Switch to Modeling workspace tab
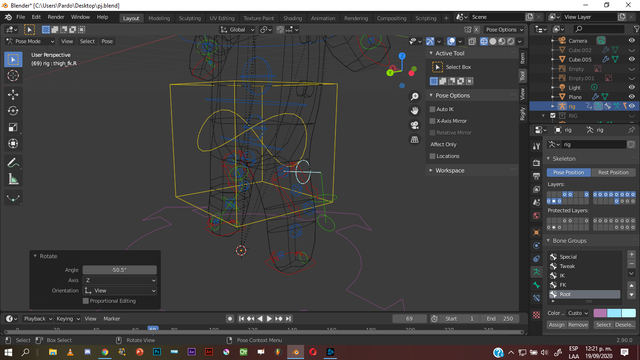This screenshot has width=640, height=360. tap(159, 18)
